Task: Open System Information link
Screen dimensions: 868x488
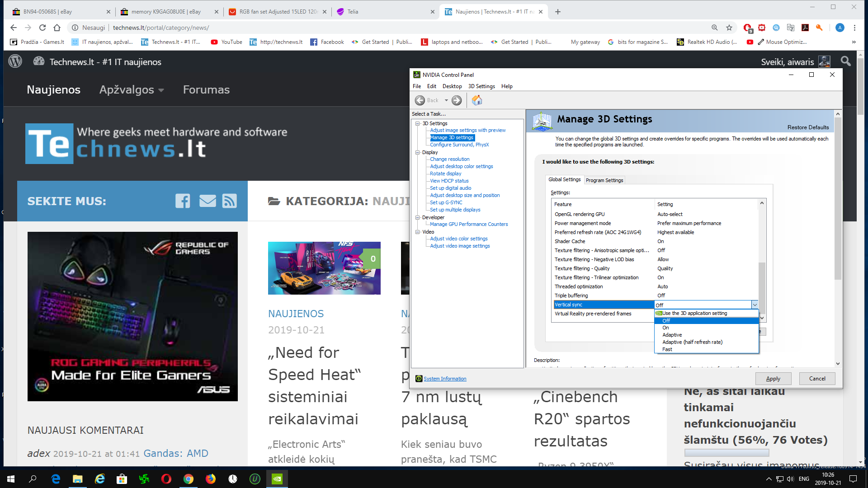Action: 445,379
